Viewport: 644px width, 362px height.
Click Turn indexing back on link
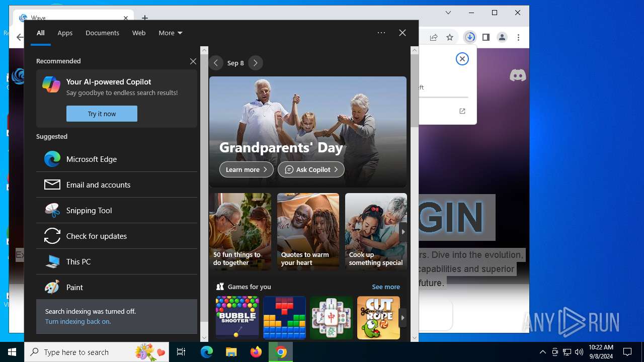click(x=78, y=321)
